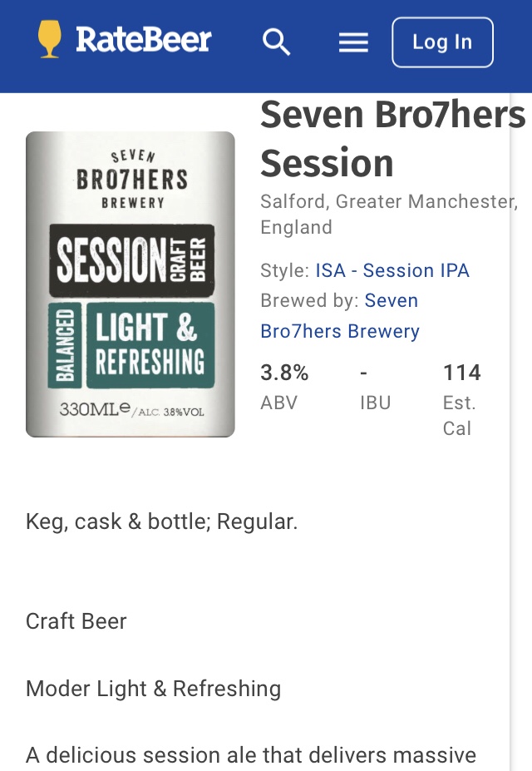This screenshot has width=532, height=771.
Task: Open the Seven Bro7hers Brewery link
Action: point(340,330)
